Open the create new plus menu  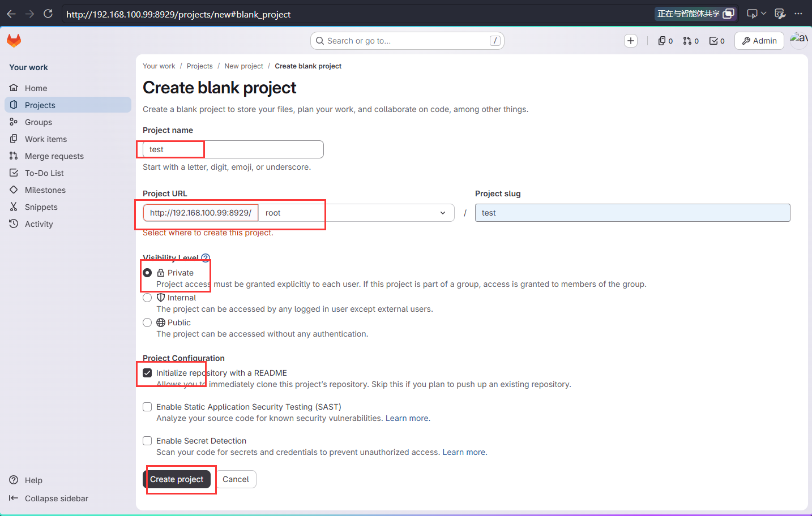pos(631,41)
